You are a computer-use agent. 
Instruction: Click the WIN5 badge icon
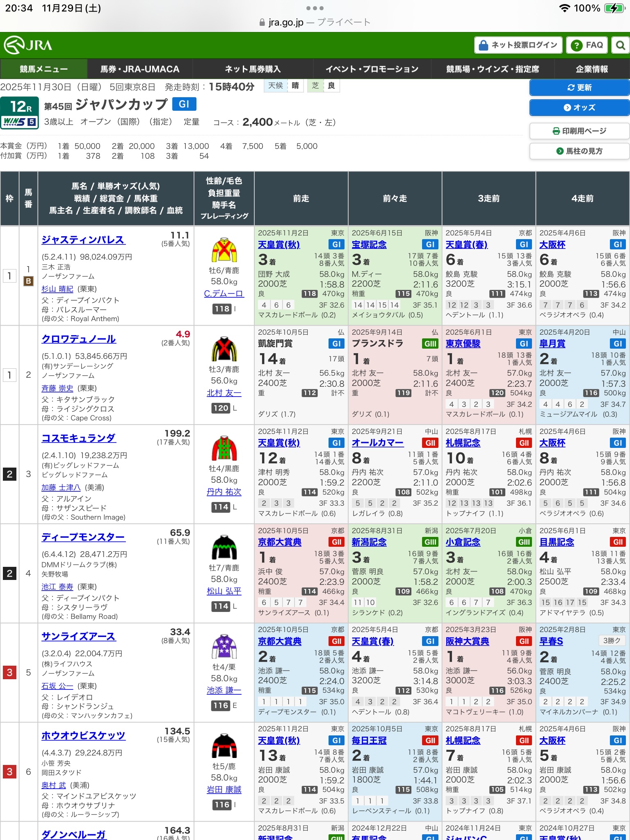[x=20, y=122]
